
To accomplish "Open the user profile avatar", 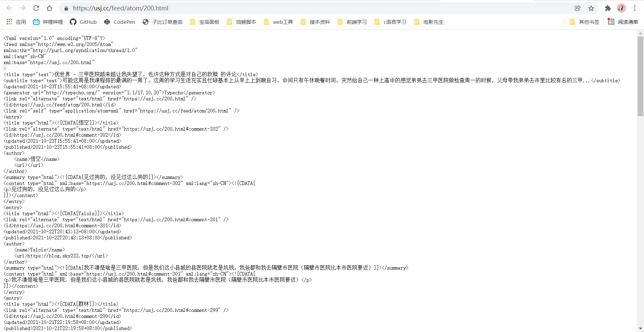I will pyautogui.click(x=621, y=8).
